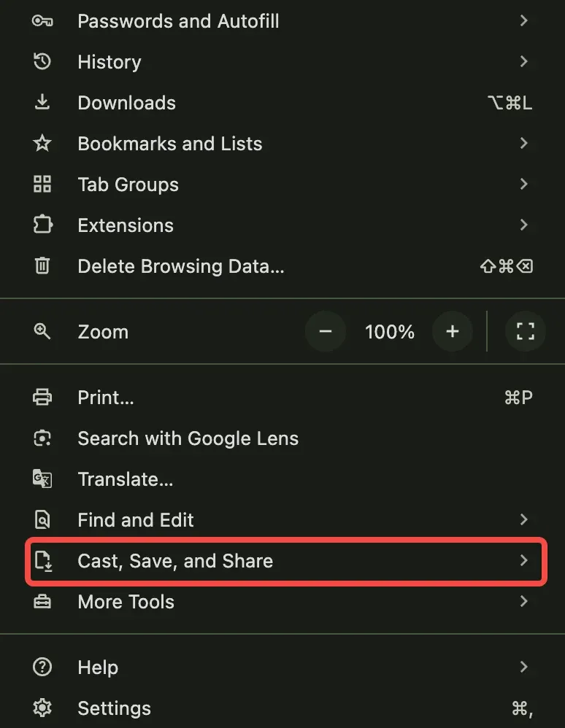Viewport: 565px width, 728px height.
Task: Expand the Find and Edit submenu chevron
Action: [523, 519]
